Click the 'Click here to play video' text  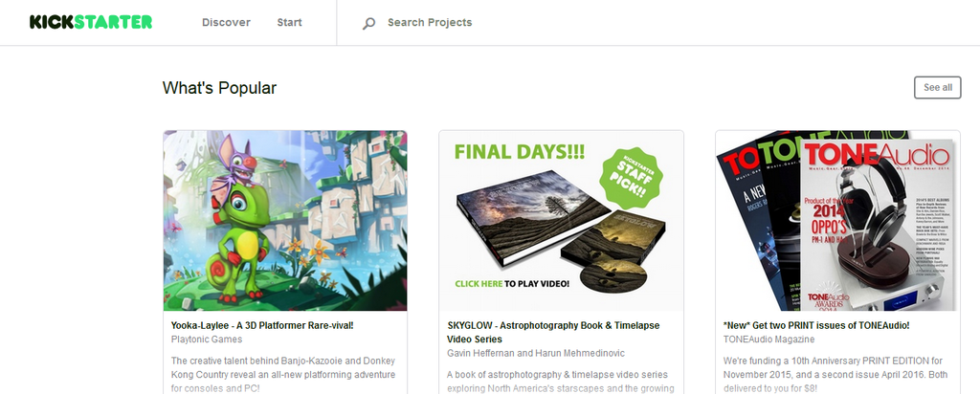pos(512,283)
